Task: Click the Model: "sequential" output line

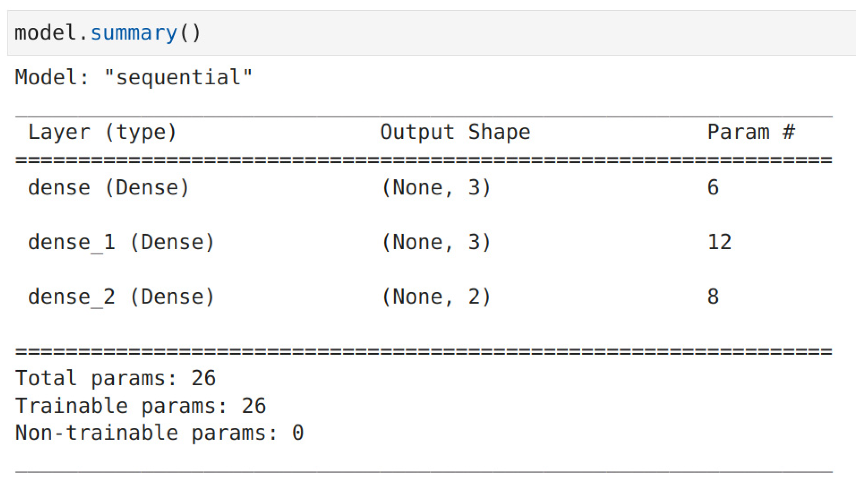Action: point(133,77)
